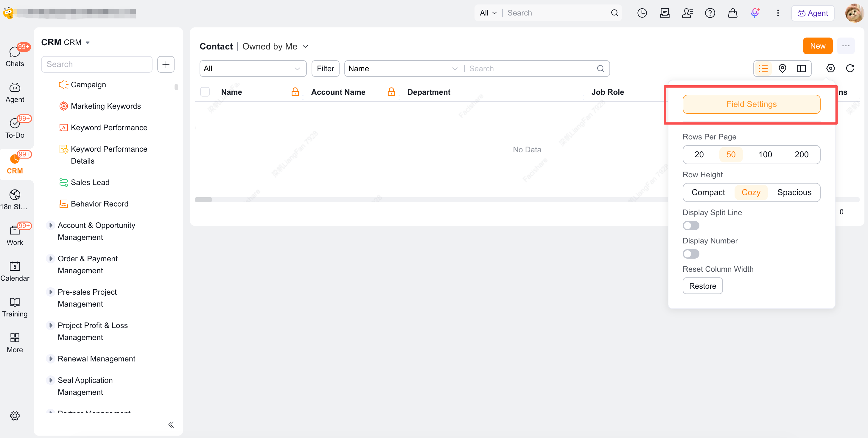Open the notes/document icon in top bar
Screen dimensions: 868x438
665,13
